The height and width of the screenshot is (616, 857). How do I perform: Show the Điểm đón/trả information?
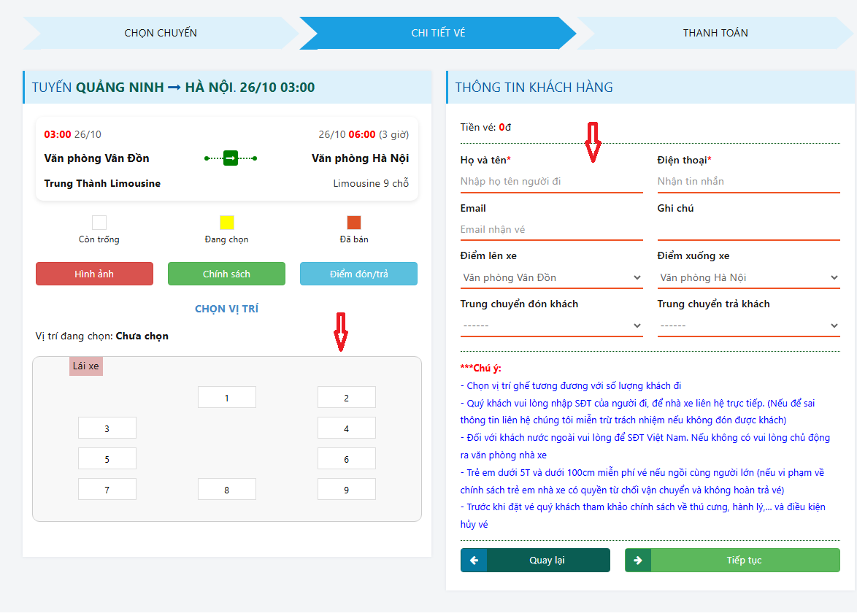(358, 274)
